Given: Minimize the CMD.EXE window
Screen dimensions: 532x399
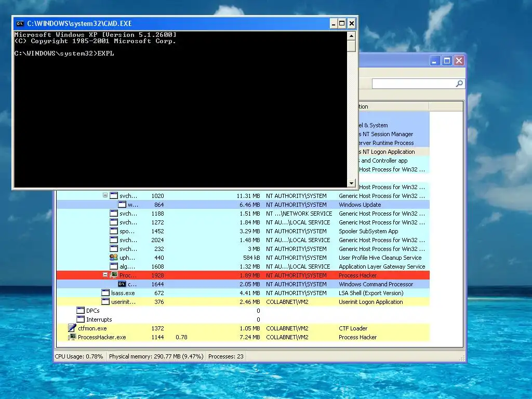Looking at the screenshot, I should [x=334, y=23].
